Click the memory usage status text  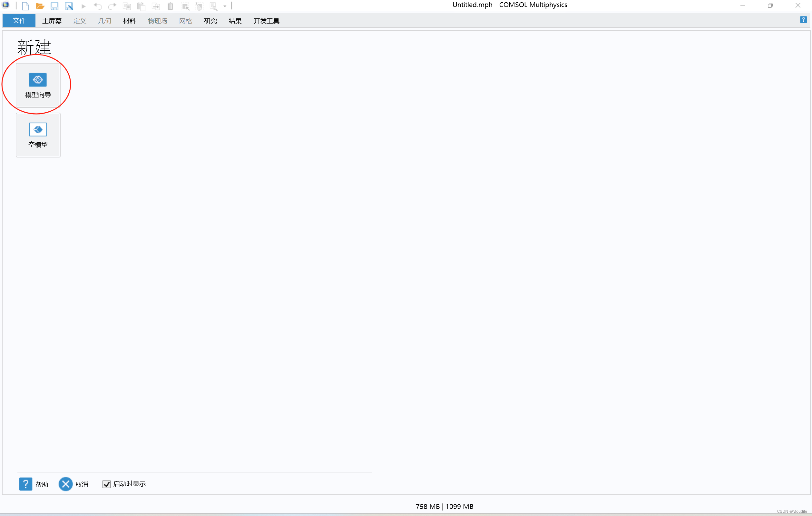click(444, 506)
